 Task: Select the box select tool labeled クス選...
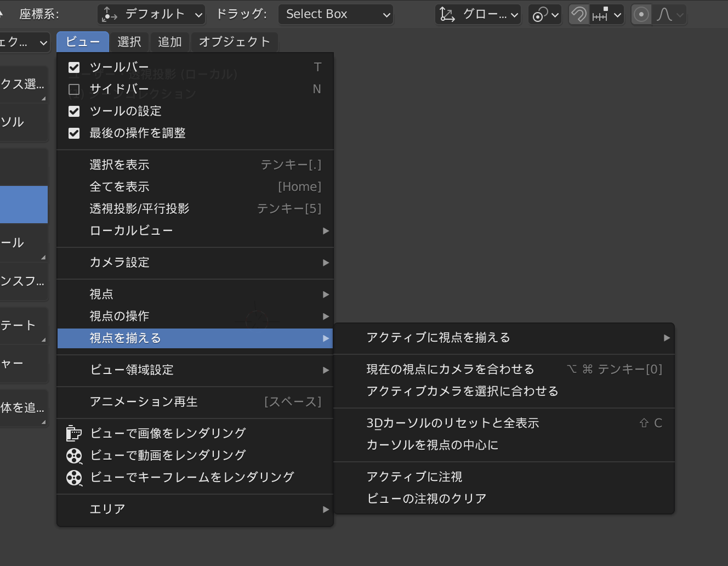pyautogui.click(x=24, y=84)
